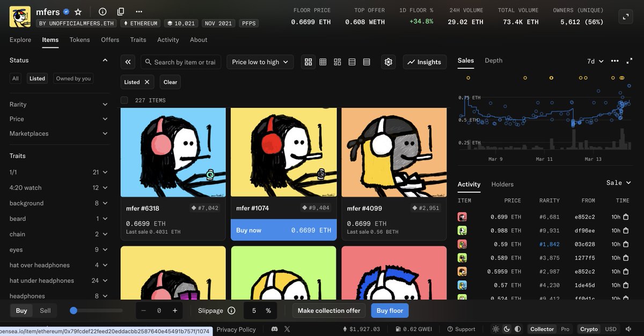The height and width of the screenshot is (336, 644).
Task: Switch to large grid view
Action: [308, 62]
